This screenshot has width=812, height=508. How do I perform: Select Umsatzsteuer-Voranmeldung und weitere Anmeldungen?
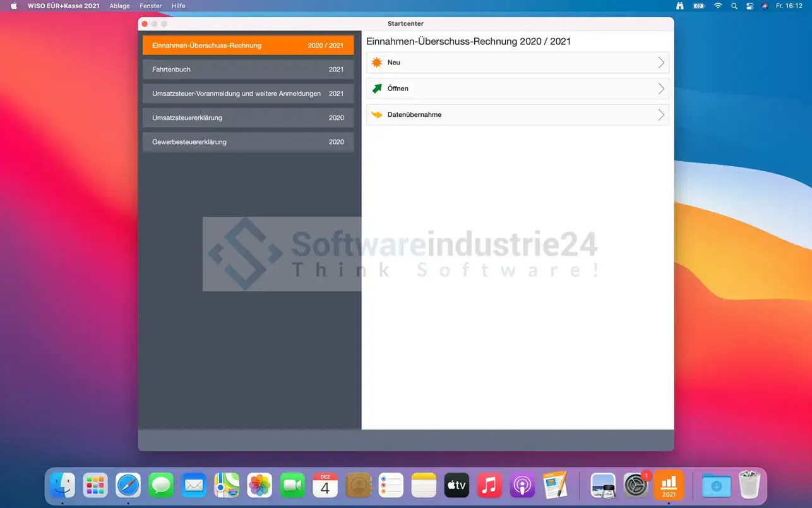248,94
